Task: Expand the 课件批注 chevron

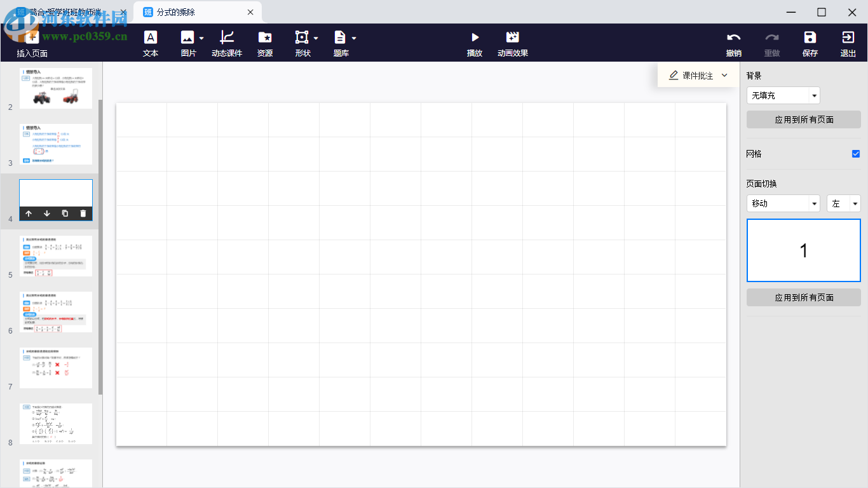Action: (x=724, y=76)
